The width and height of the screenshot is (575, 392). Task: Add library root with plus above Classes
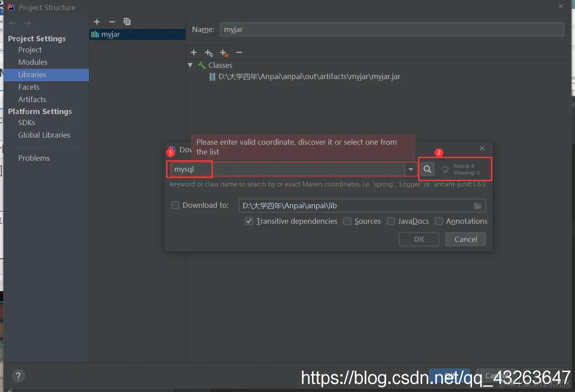click(x=194, y=52)
